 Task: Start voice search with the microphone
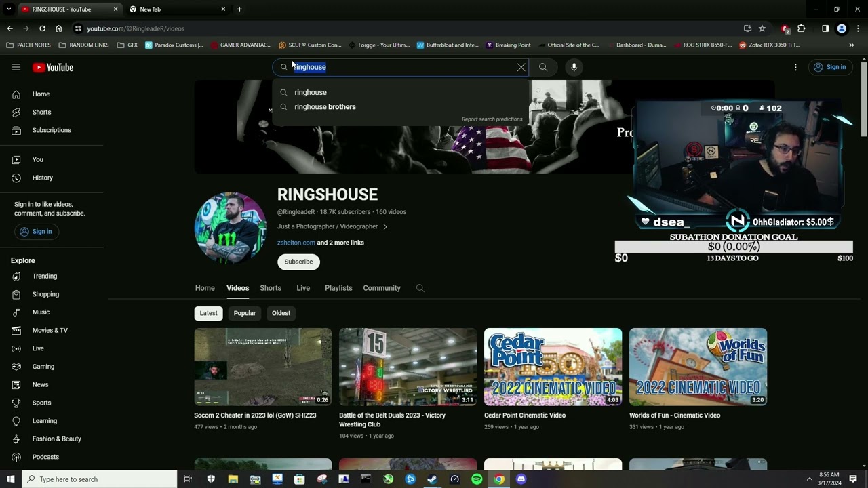coord(574,67)
